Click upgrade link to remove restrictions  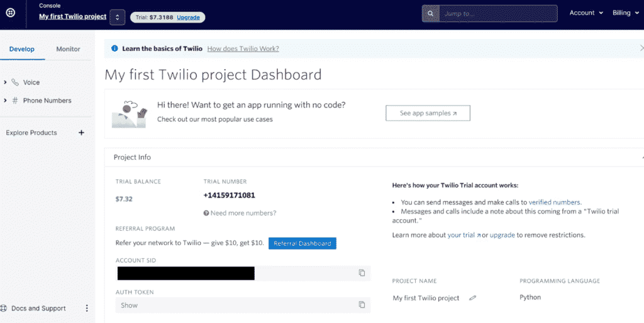tap(502, 235)
